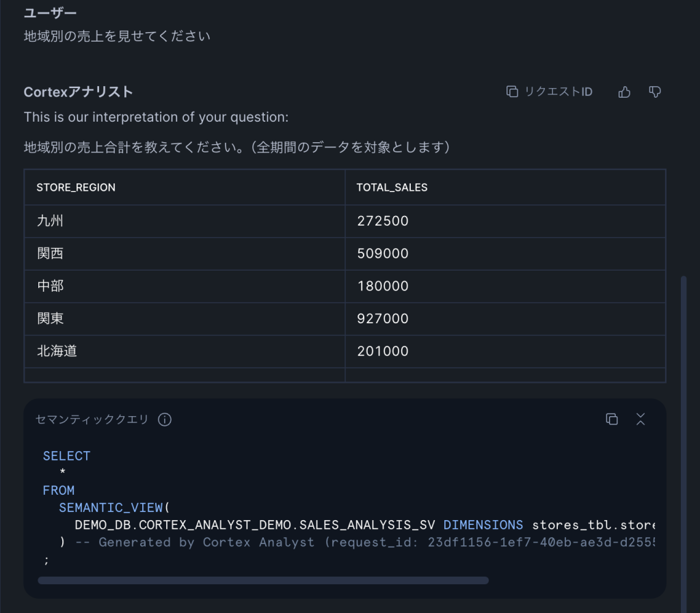
Task: Select the 九州 region cell
Action: point(51,221)
